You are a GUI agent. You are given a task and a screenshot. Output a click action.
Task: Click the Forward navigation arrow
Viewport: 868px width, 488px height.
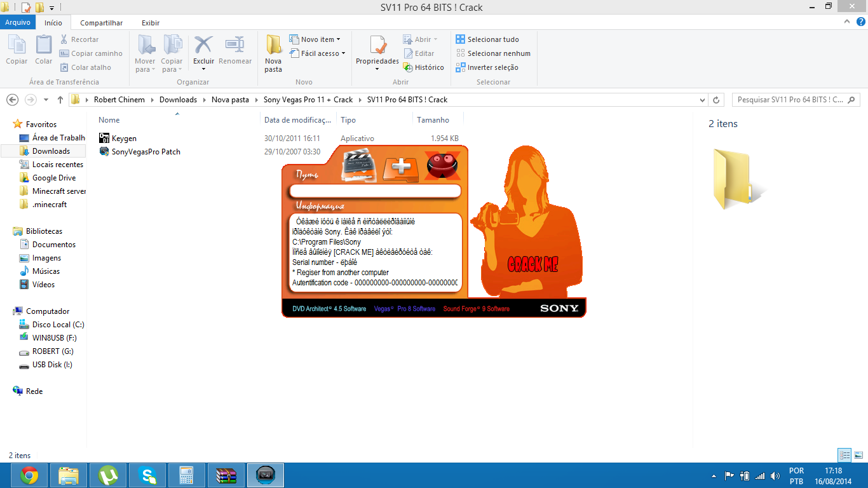[x=31, y=100]
